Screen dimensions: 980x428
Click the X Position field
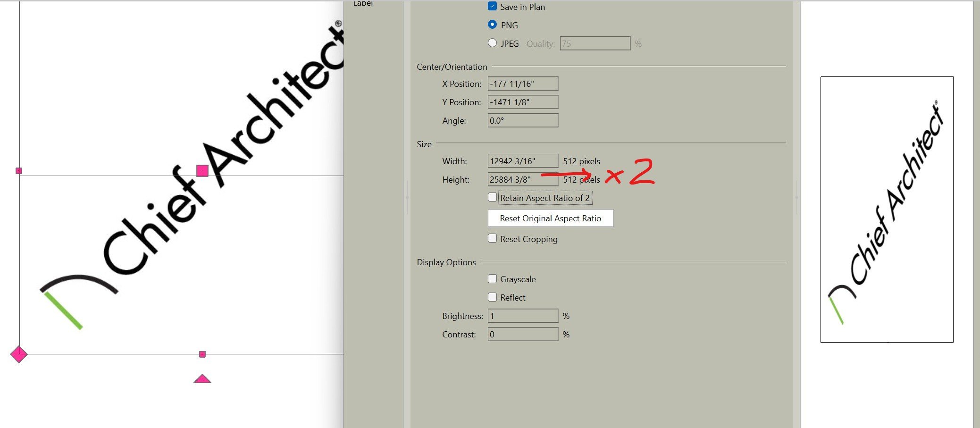tap(523, 84)
